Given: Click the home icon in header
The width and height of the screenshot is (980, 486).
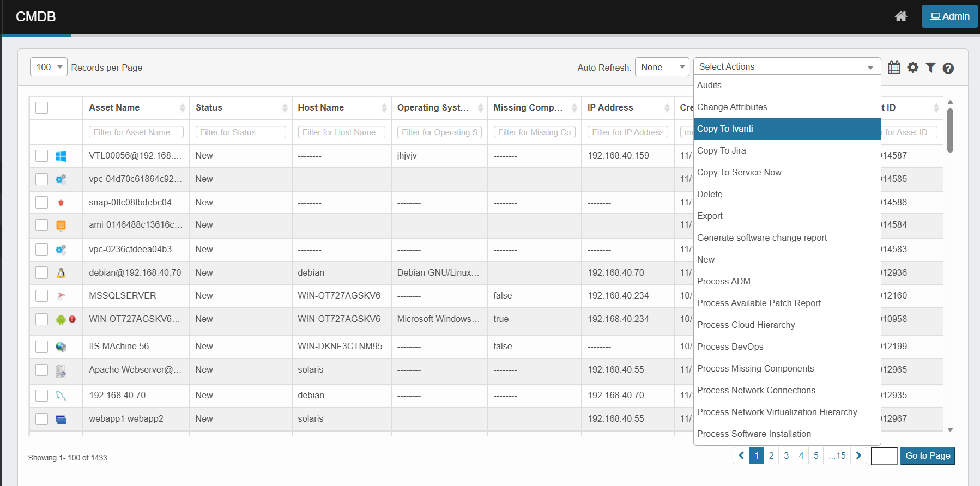Looking at the screenshot, I should (x=900, y=16).
